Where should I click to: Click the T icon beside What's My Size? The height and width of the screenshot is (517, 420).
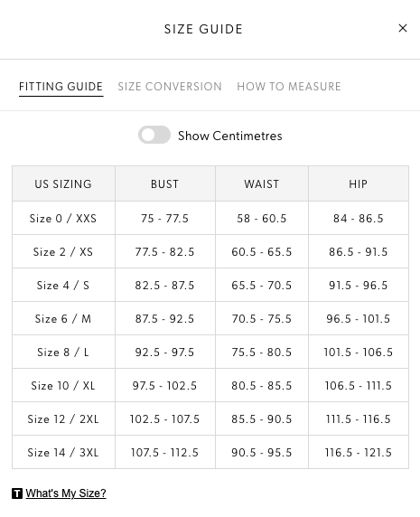(17, 493)
